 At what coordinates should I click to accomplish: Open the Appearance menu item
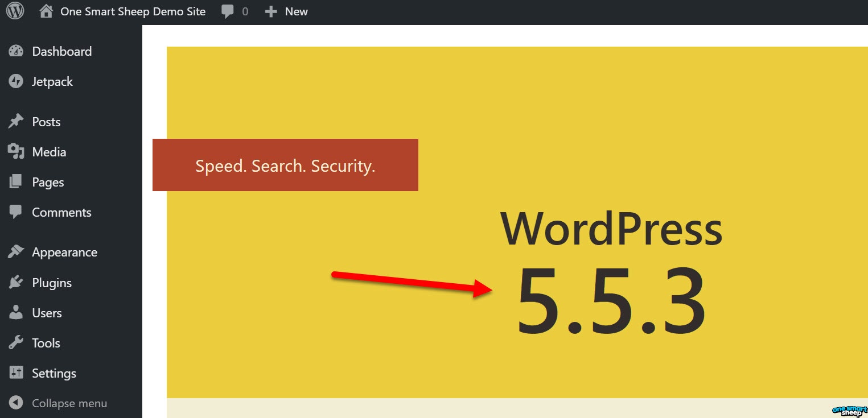pos(64,253)
